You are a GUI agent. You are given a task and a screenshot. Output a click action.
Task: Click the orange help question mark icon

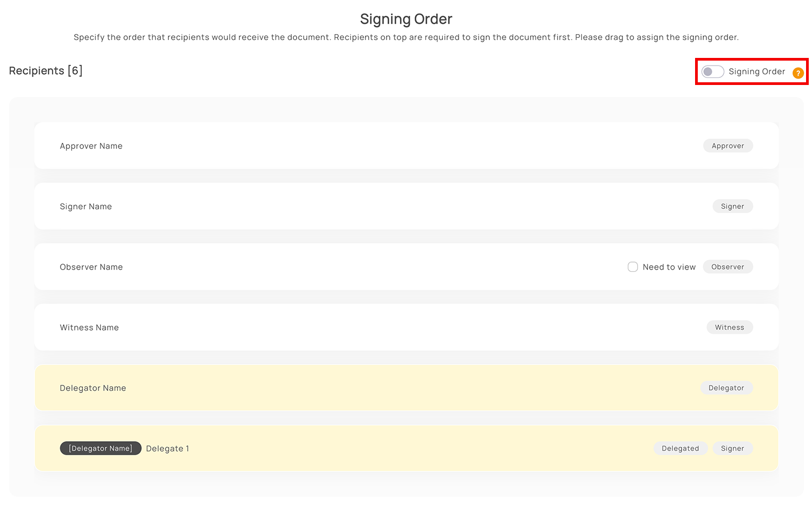coord(798,73)
